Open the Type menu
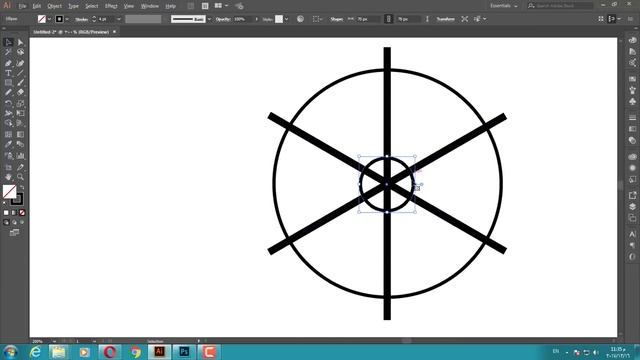640x360 pixels. click(x=73, y=6)
